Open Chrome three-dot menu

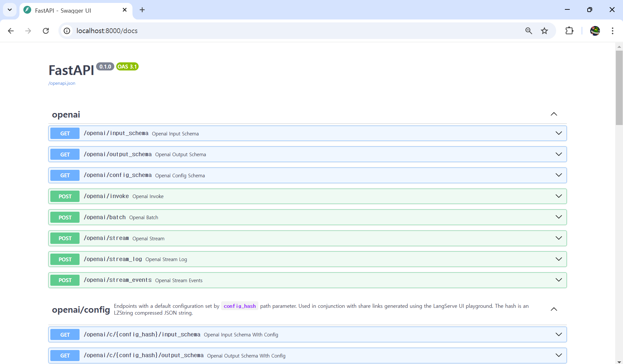(613, 31)
